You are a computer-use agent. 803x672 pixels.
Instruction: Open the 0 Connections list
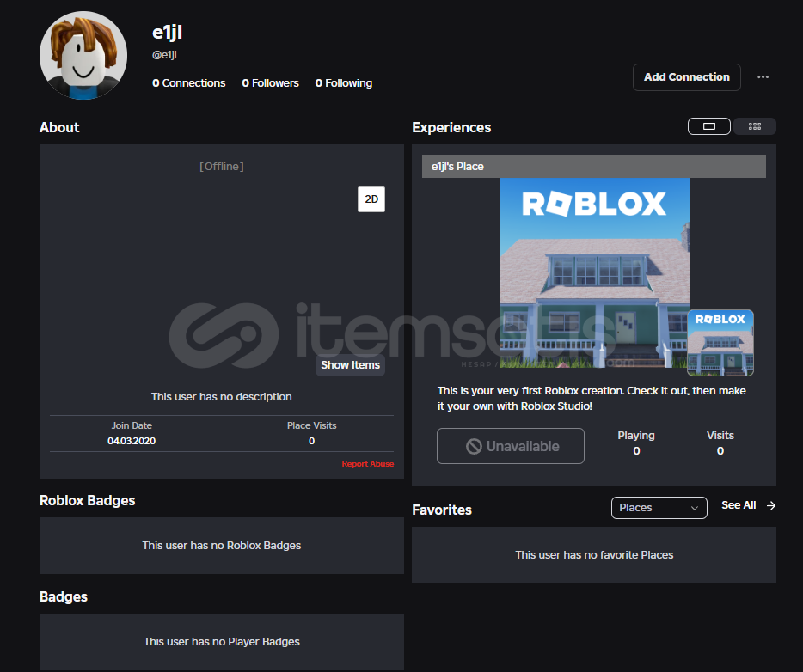(x=188, y=82)
